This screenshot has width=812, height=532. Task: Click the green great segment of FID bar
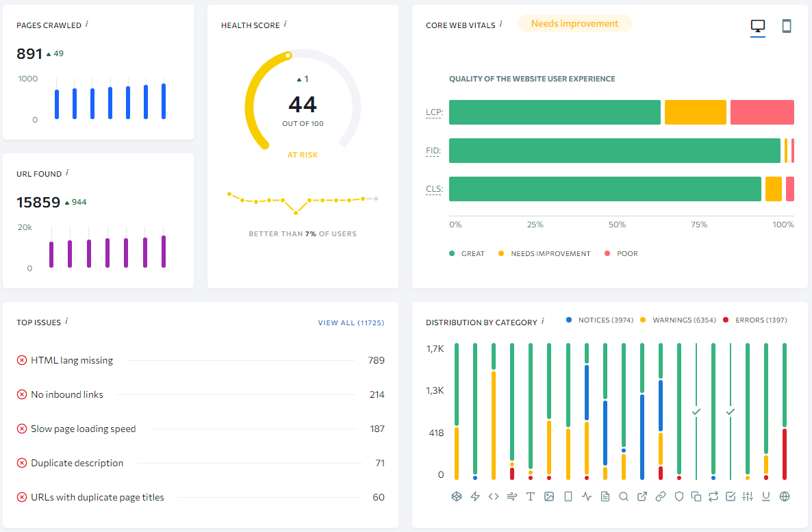(x=615, y=151)
